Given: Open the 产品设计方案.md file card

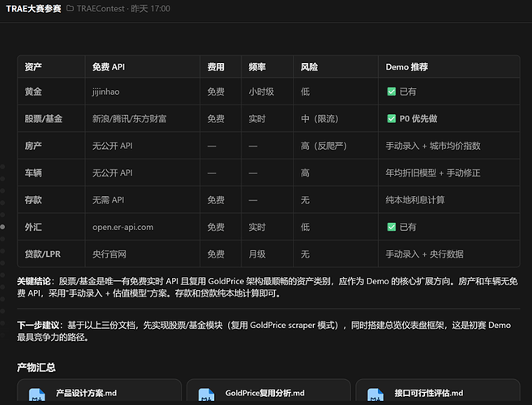Looking at the screenshot, I should [x=100, y=392].
